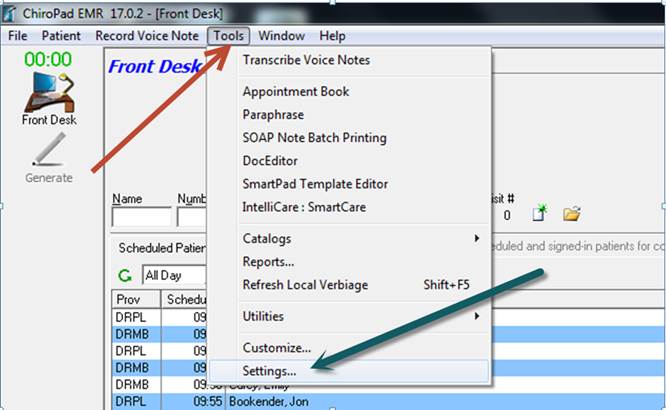Image resolution: width=666 pixels, height=410 pixels.
Task: Open Reports... from Tools menu
Action: (349, 262)
